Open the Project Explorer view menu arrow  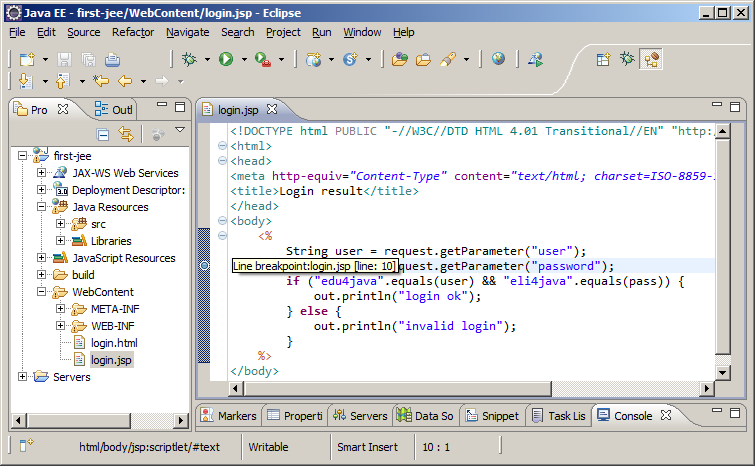180,129
